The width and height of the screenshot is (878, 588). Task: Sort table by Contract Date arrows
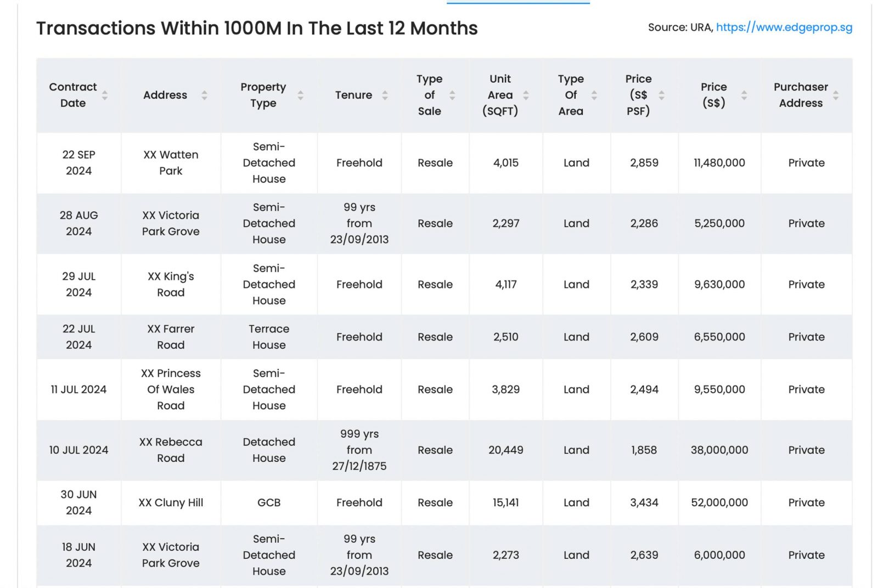pyautogui.click(x=105, y=95)
